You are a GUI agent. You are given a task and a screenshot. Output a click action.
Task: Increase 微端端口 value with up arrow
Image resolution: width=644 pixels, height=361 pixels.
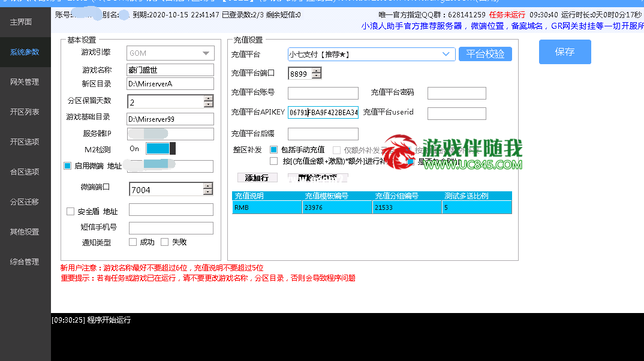tap(208, 186)
